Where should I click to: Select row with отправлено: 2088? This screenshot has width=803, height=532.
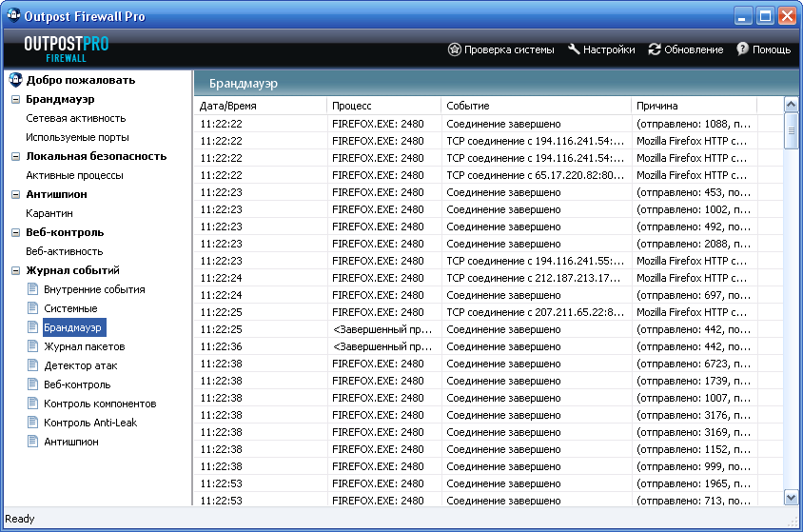coord(488,244)
